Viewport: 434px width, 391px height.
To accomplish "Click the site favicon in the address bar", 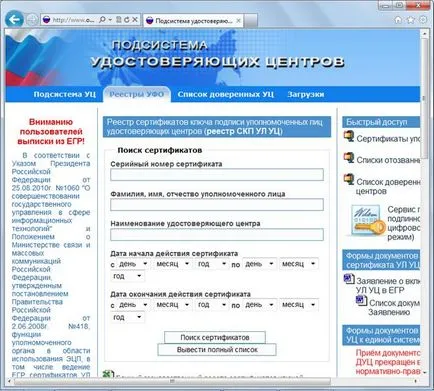I will pyautogui.click(x=47, y=20).
